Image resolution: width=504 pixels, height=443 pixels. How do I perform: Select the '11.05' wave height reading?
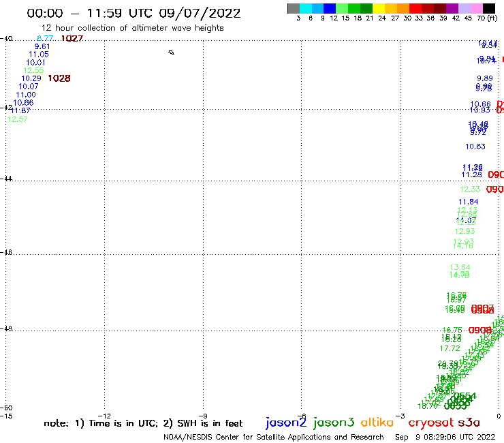(39, 55)
